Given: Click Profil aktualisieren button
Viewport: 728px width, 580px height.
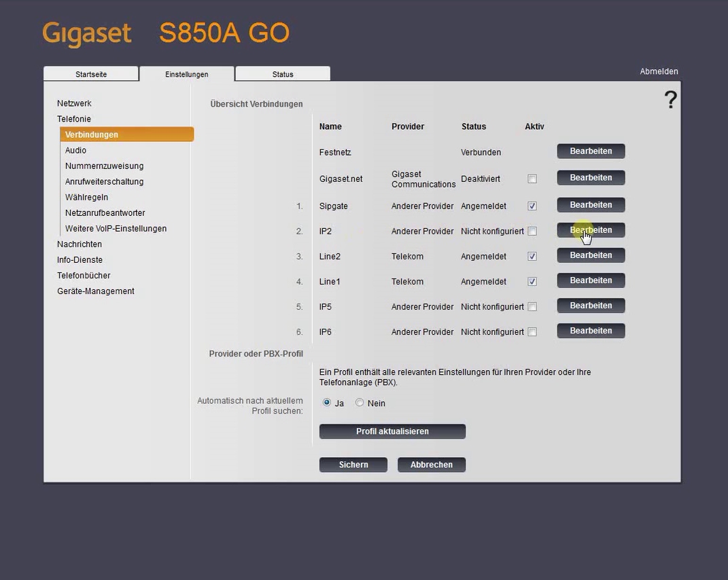Looking at the screenshot, I should [x=392, y=431].
